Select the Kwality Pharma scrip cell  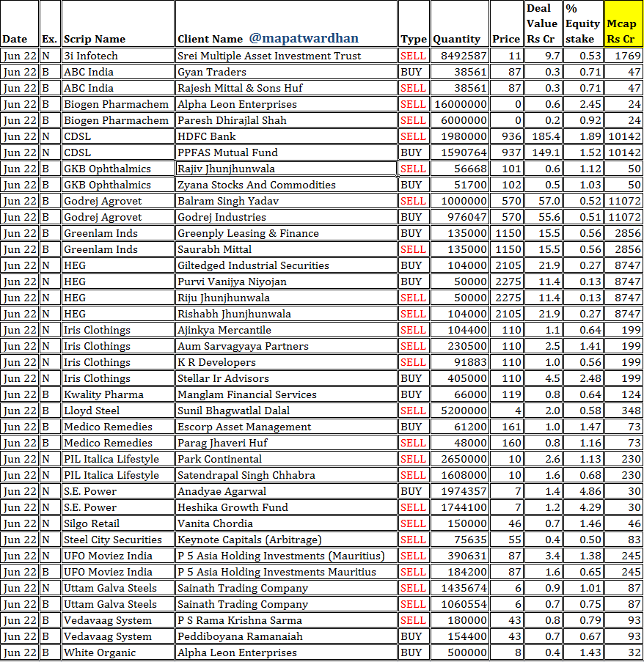tap(118, 394)
